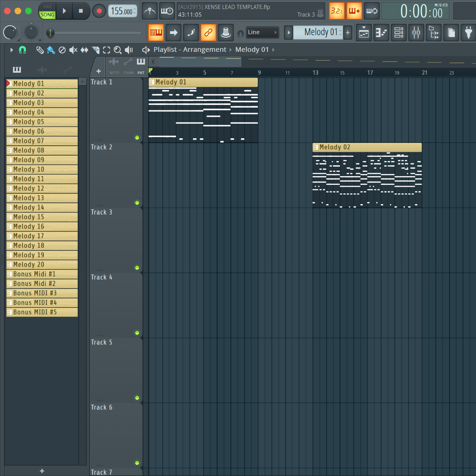The height and width of the screenshot is (476, 476).
Task: Click the main volume knob
Action: (x=10, y=33)
